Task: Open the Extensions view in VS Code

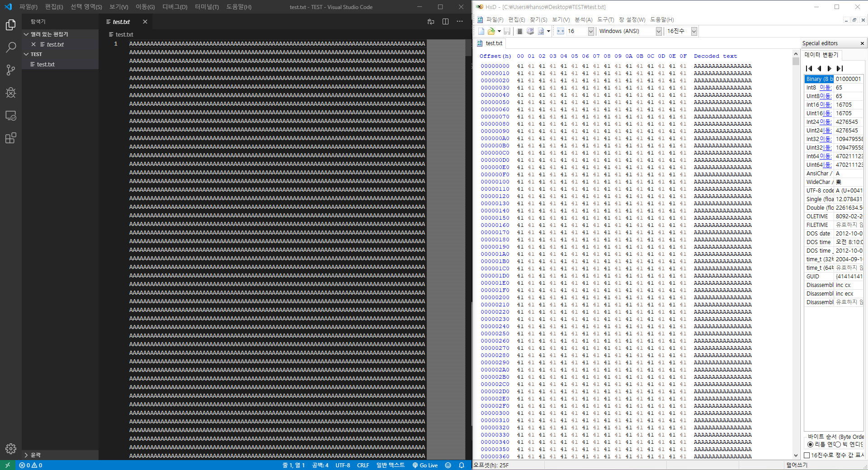Action: click(11, 138)
